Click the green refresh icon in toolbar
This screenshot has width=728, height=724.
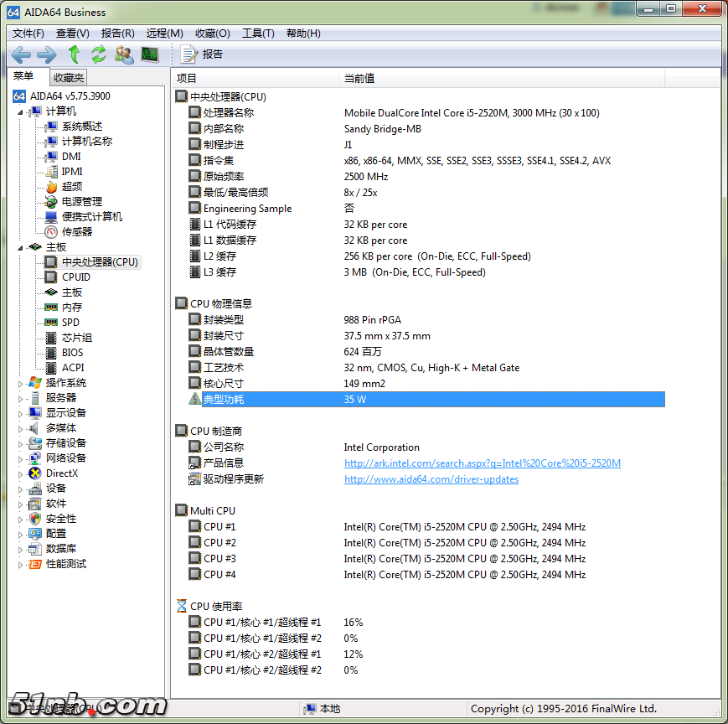point(99,54)
